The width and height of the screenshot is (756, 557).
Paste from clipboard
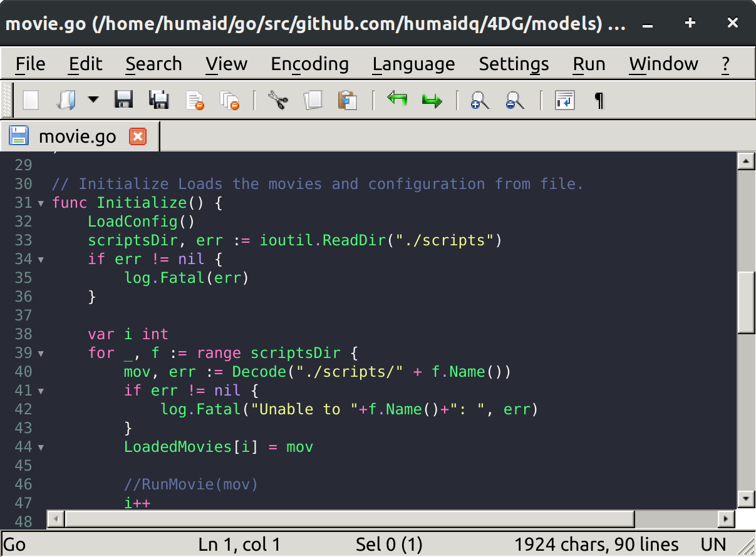(349, 100)
